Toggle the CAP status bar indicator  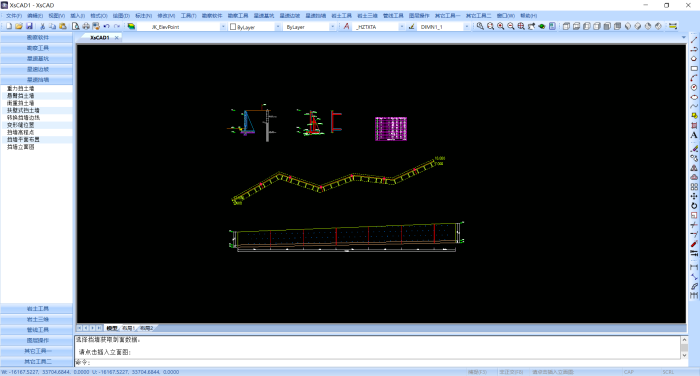pos(629,372)
